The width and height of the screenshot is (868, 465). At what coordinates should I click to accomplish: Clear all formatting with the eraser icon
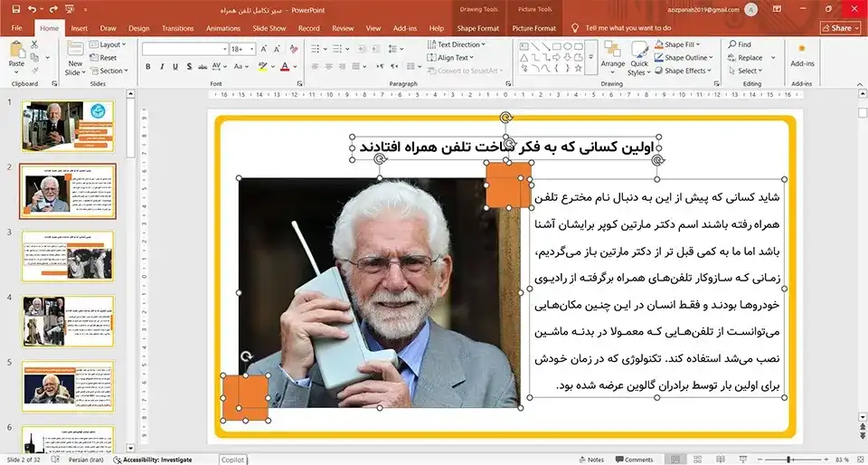click(294, 49)
